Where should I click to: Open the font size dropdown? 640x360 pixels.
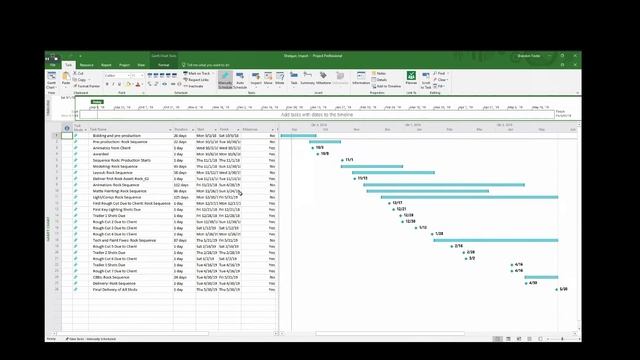142,76
